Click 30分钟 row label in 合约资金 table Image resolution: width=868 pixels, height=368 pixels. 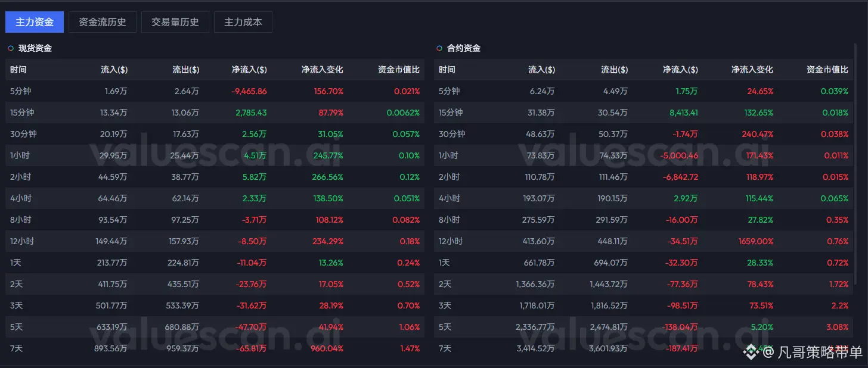point(452,134)
